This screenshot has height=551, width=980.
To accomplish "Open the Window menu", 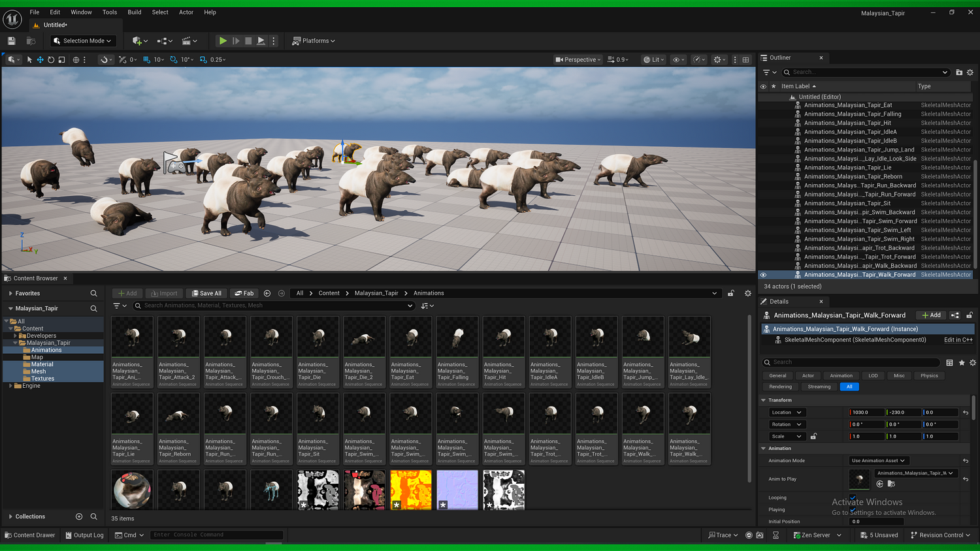I will (x=81, y=12).
